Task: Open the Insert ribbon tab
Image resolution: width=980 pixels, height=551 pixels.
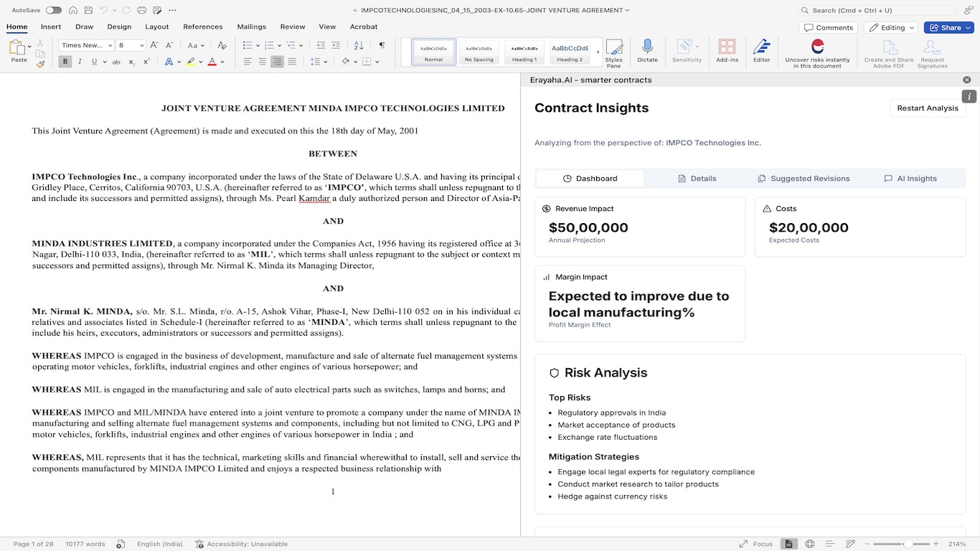Action: pyautogui.click(x=51, y=27)
